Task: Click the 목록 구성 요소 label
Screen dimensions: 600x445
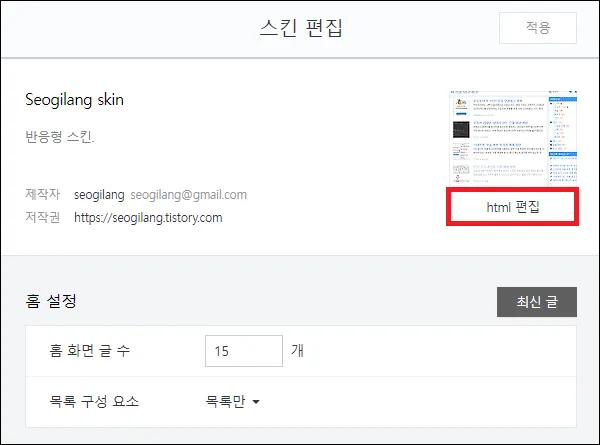Action: click(x=94, y=401)
